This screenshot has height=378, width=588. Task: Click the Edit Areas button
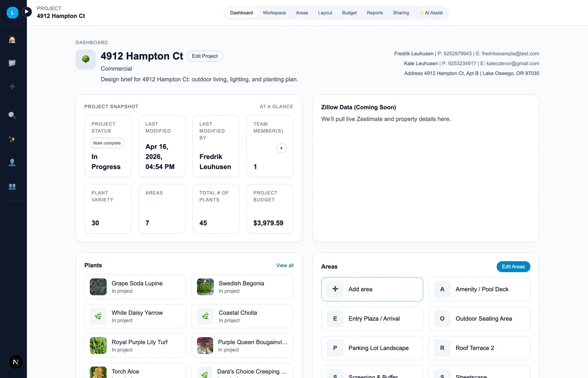[513, 267]
